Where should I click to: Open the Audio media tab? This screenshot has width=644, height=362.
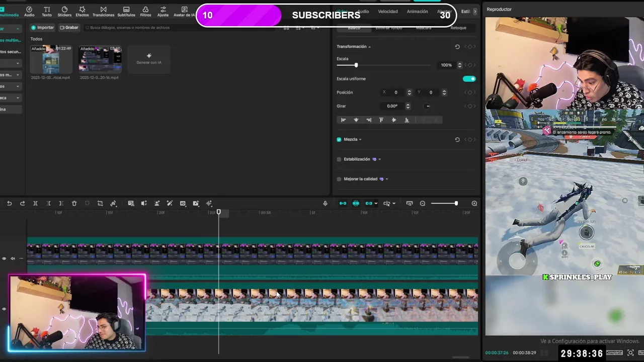click(29, 12)
